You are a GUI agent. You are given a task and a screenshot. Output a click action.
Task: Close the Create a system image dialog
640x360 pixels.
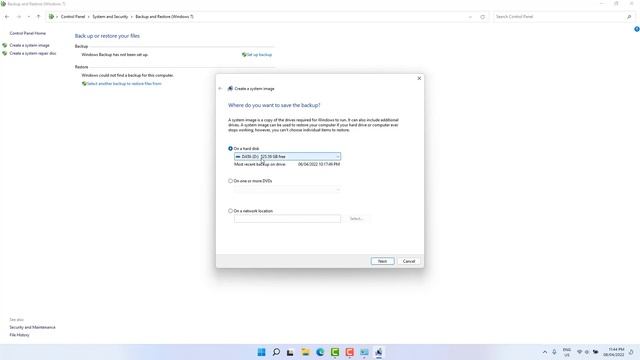[x=419, y=78]
